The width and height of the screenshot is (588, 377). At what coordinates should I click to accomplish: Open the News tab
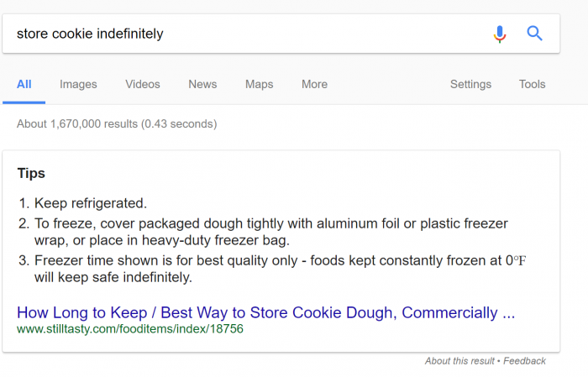202,84
